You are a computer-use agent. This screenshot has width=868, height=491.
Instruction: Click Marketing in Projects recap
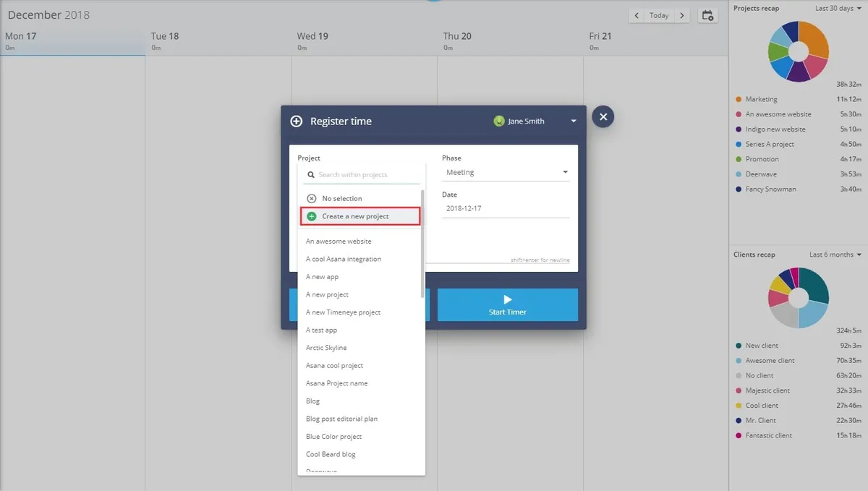click(x=762, y=99)
